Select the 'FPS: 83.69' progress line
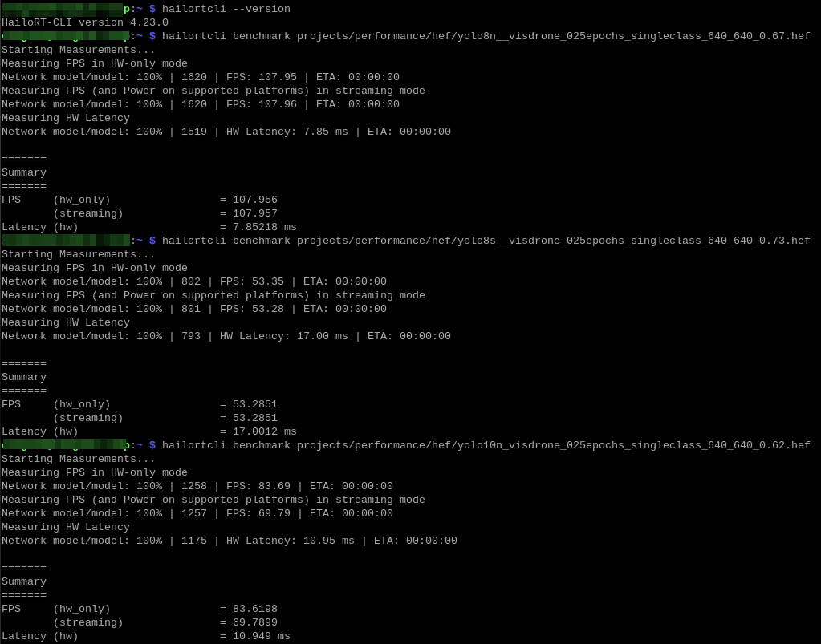This screenshot has width=821, height=644. coord(197,486)
